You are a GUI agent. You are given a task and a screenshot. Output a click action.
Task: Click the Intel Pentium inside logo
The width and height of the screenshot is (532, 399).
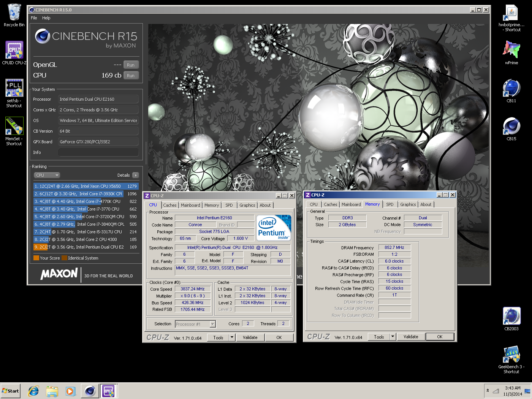click(x=274, y=228)
